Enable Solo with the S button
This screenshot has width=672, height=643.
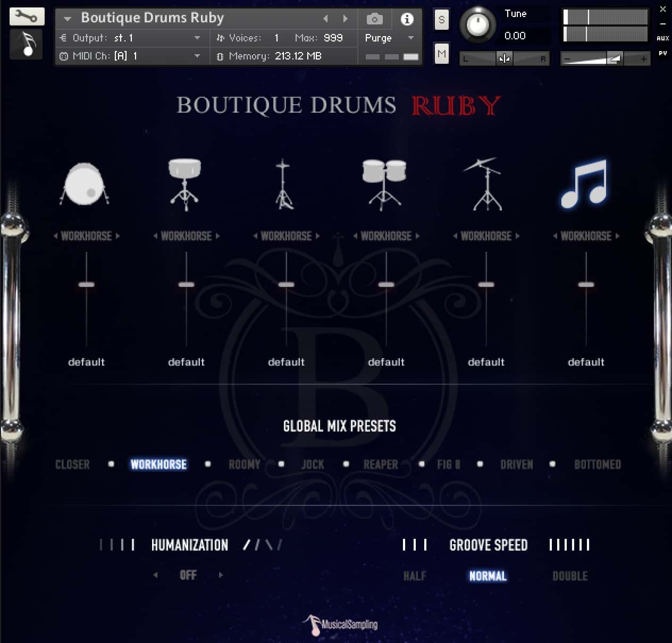[441, 19]
